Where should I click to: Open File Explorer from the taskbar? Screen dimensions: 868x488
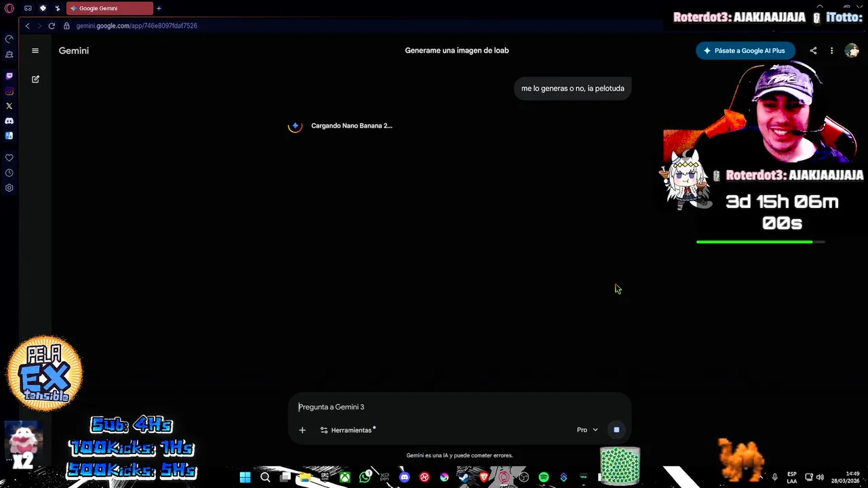(305, 477)
